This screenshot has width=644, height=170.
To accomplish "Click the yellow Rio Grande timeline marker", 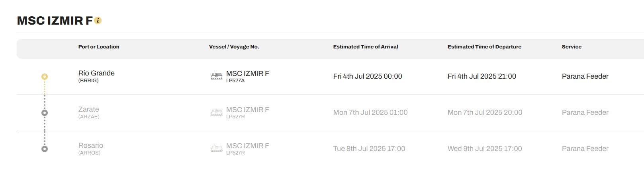I will pos(45,76).
